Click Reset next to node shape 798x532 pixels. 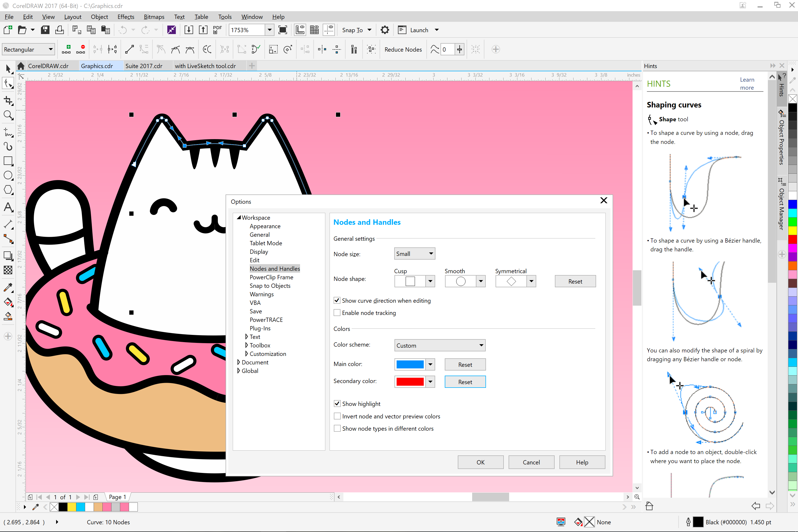click(x=575, y=281)
